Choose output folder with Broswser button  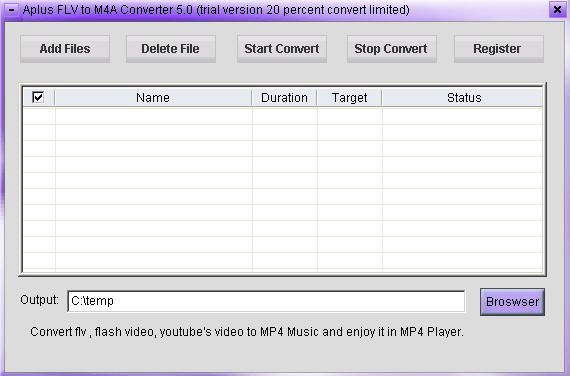click(512, 302)
